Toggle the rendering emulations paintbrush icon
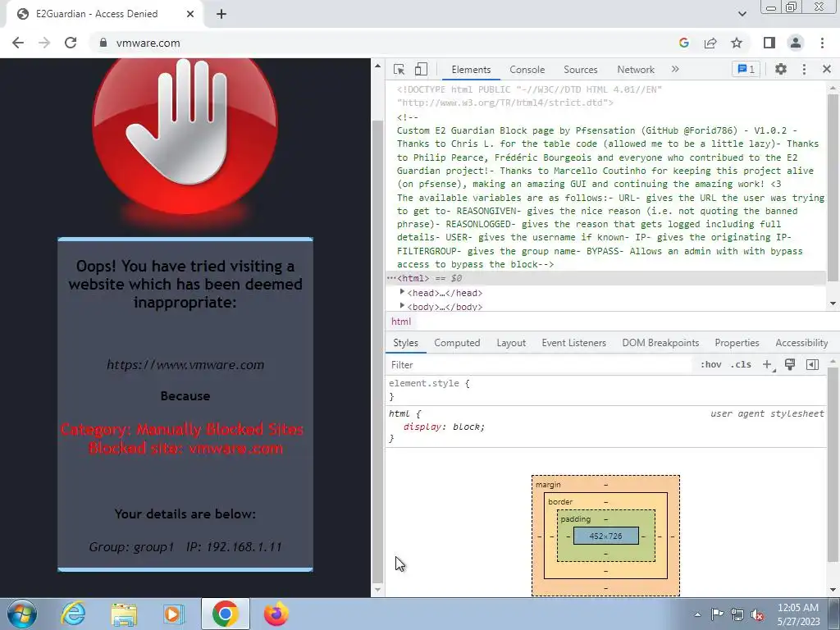 790,365
